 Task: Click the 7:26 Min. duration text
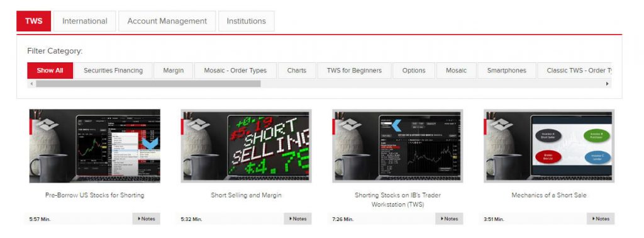[x=343, y=219]
